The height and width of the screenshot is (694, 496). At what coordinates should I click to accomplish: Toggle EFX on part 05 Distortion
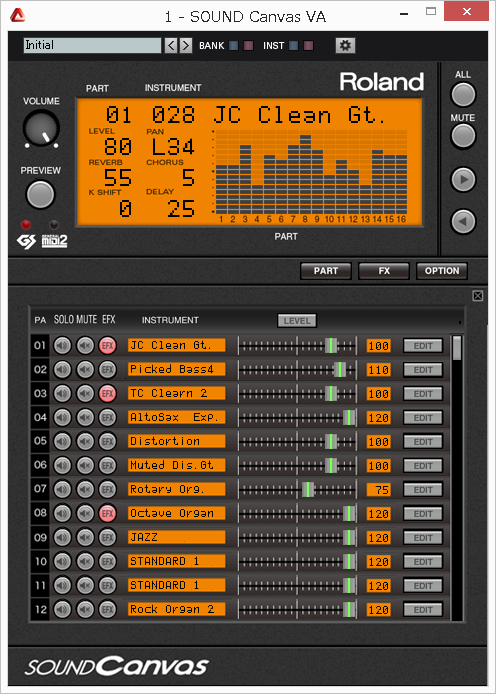(x=108, y=441)
